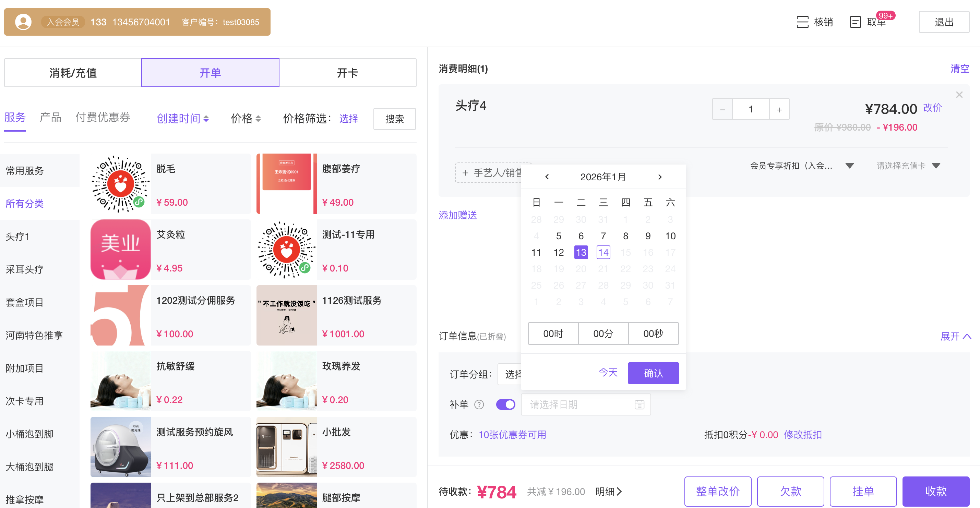Open the 取单 pending orders icon

point(855,22)
